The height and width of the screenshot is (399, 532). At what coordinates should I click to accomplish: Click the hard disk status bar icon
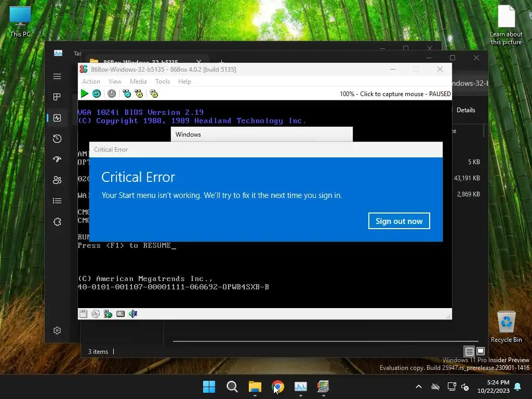[x=121, y=314]
